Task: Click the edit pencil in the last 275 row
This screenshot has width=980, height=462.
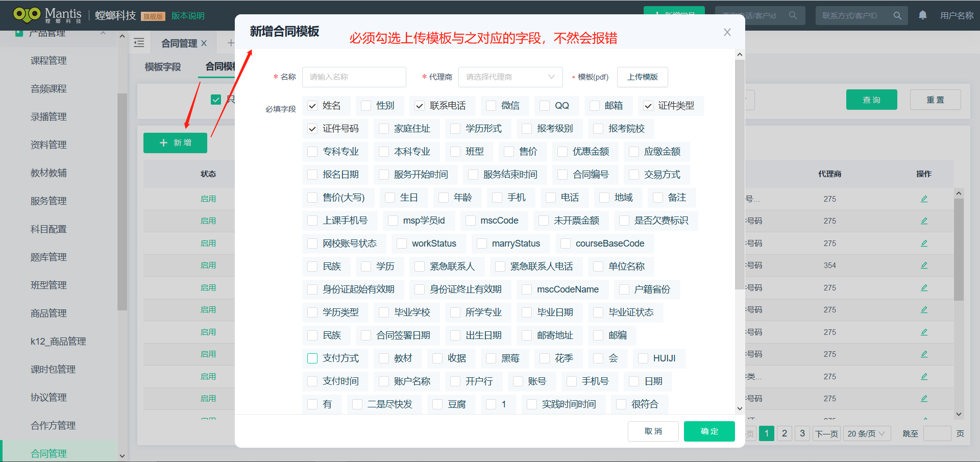Action: pos(924,398)
